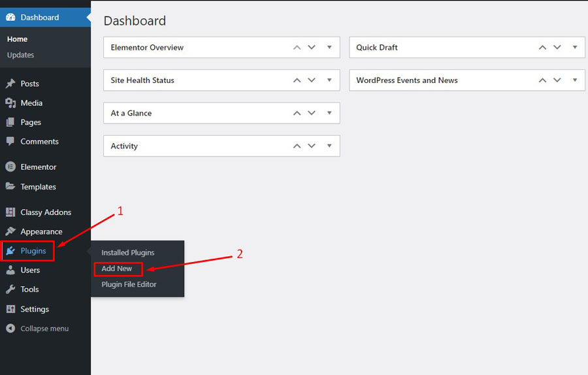Click the Users person icon
This screenshot has height=375, width=588.
click(x=10, y=270)
